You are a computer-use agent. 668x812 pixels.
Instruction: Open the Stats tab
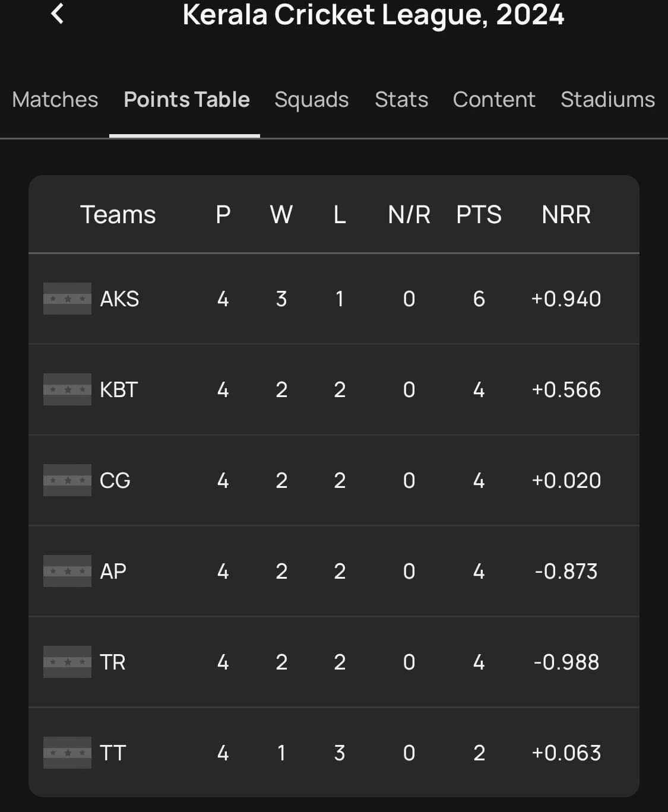point(401,100)
